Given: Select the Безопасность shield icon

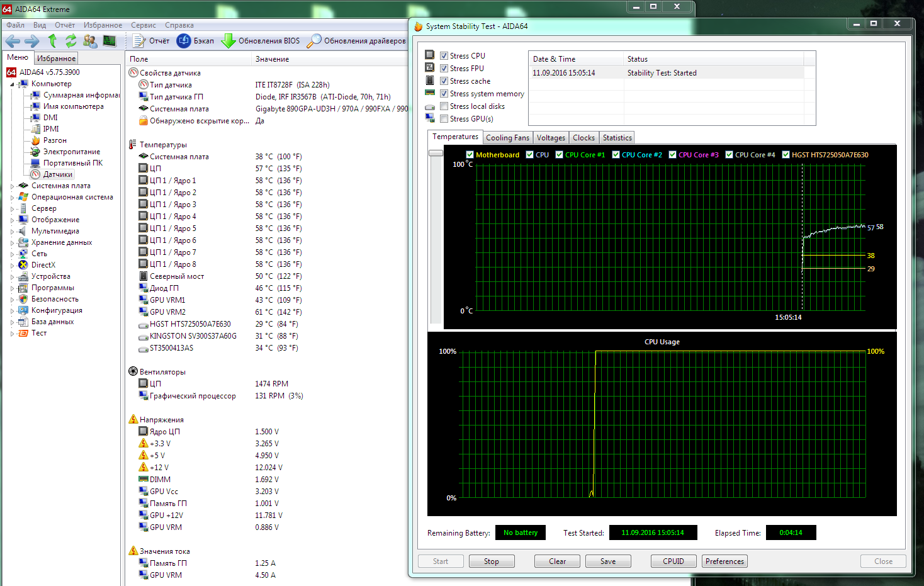Looking at the screenshot, I should point(23,299).
